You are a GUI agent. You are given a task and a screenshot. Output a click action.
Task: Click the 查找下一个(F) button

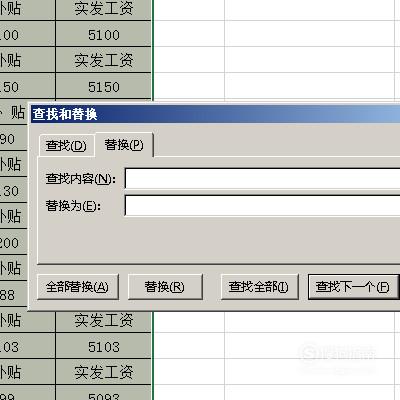coord(353,287)
